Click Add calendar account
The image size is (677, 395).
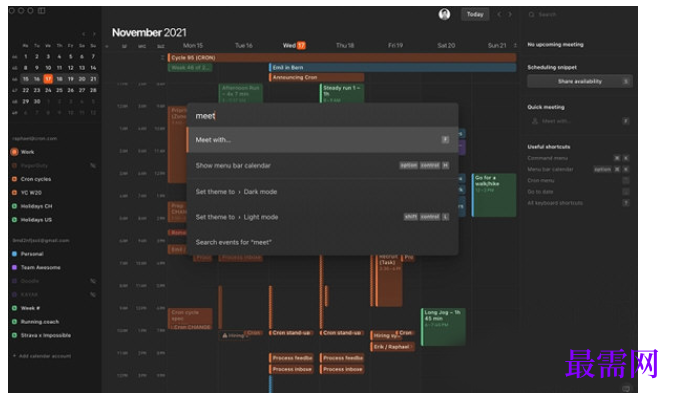pos(42,356)
